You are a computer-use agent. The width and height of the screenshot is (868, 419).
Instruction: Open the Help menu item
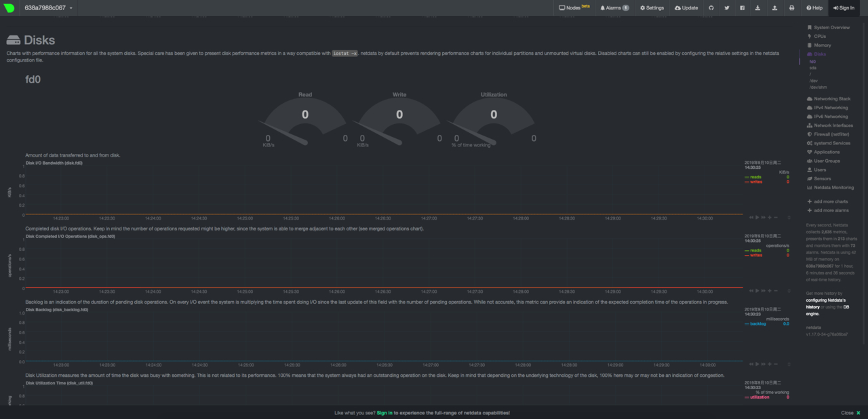coord(814,8)
